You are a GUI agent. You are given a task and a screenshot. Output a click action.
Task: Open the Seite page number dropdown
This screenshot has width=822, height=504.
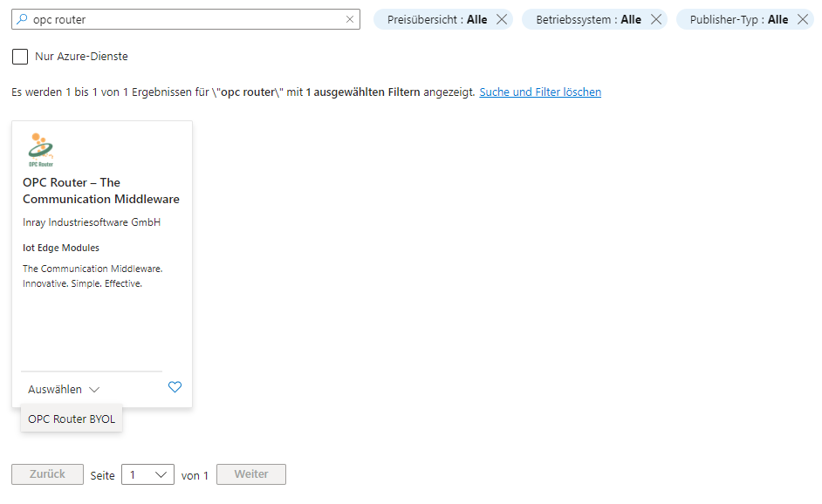(147, 474)
